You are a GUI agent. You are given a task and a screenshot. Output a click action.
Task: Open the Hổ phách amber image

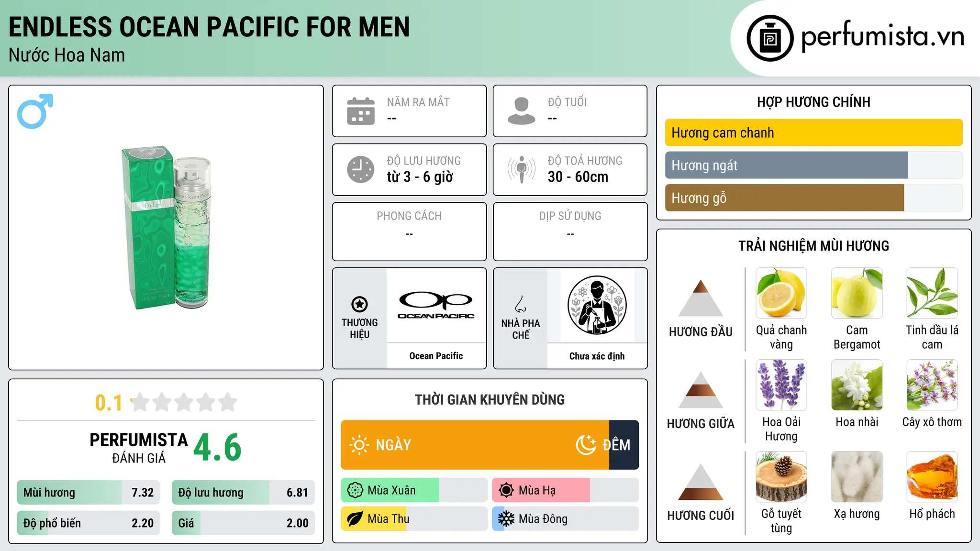point(932,477)
